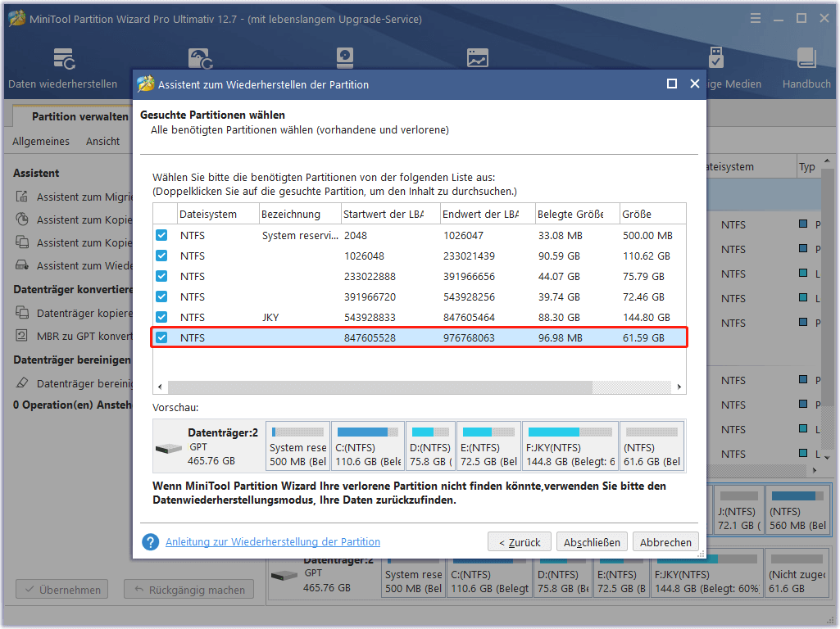Open the Allgemeines menu
This screenshot has width=840, height=629.
[x=41, y=142]
